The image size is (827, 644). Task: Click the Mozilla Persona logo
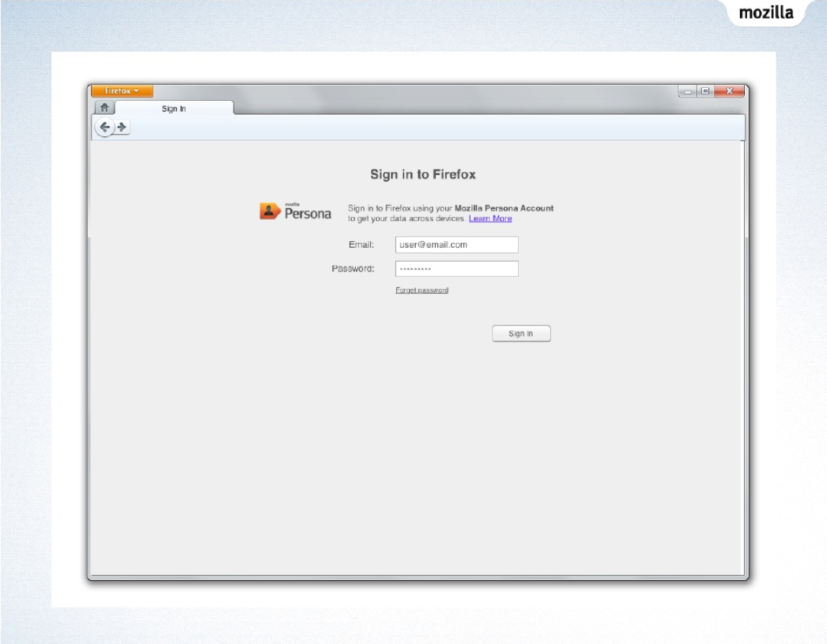point(295,211)
